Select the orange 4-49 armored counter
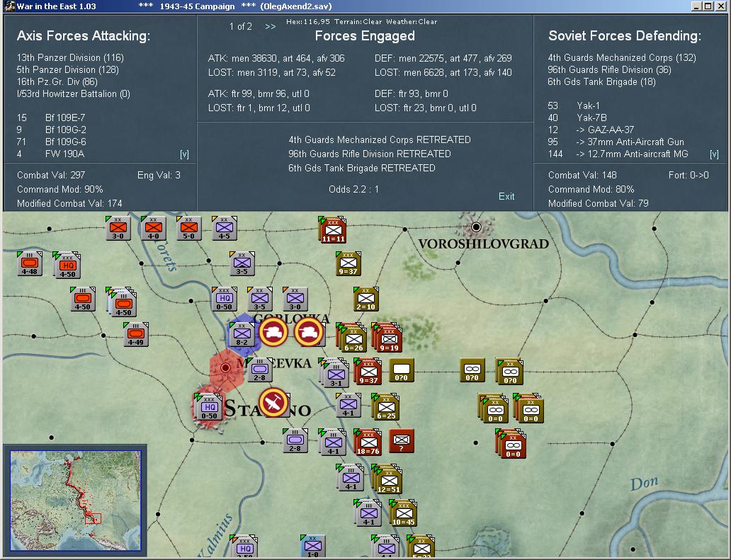This screenshot has height=560, width=731. [x=136, y=334]
